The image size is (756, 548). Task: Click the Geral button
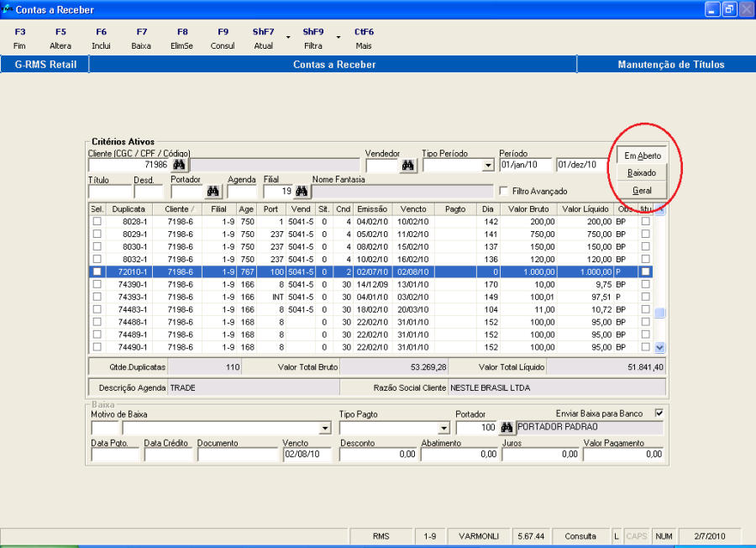click(x=643, y=190)
